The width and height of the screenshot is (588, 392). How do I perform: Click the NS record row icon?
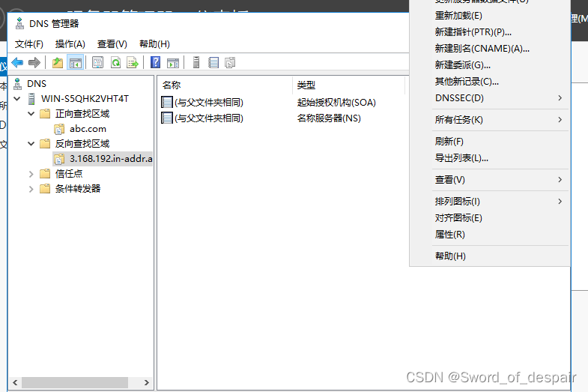pyautogui.click(x=166, y=118)
